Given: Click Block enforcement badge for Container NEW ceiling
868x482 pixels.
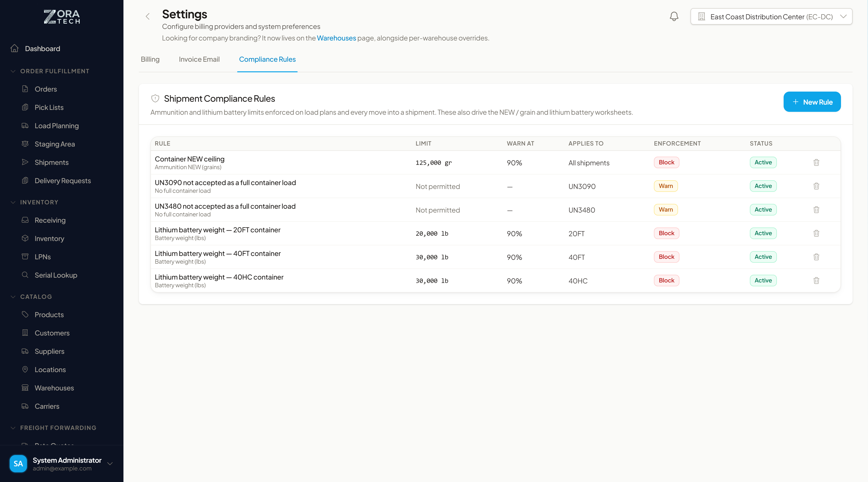Looking at the screenshot, I should tap(666, 162).
